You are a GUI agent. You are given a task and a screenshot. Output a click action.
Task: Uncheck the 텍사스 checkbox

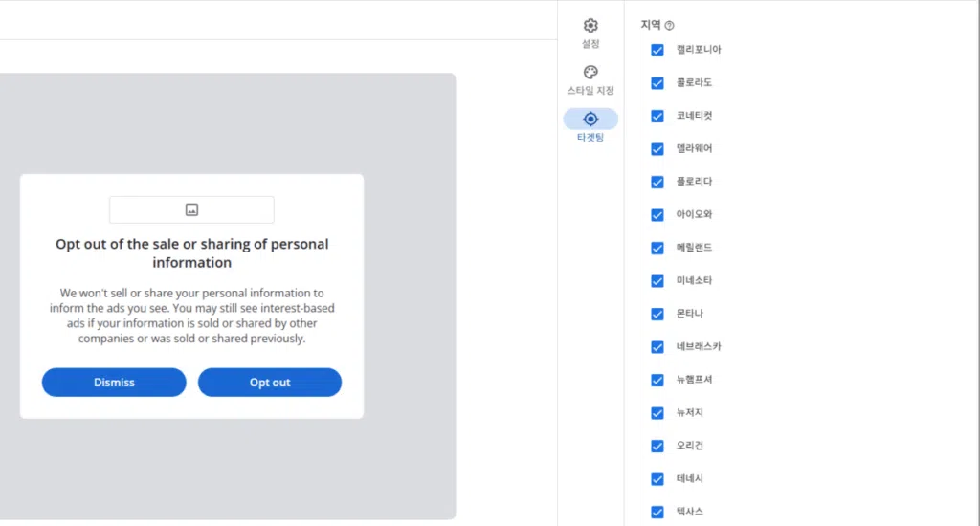click(657, 512)
